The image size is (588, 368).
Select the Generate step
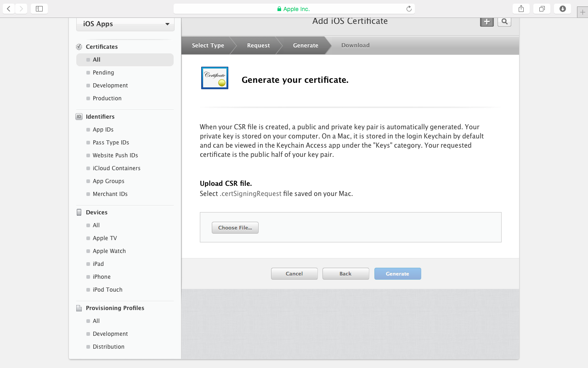click(305, 45)
